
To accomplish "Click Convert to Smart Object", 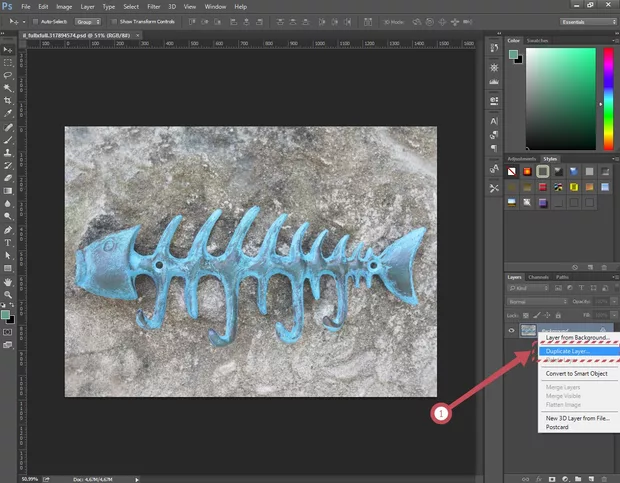I will pos(578,373).
